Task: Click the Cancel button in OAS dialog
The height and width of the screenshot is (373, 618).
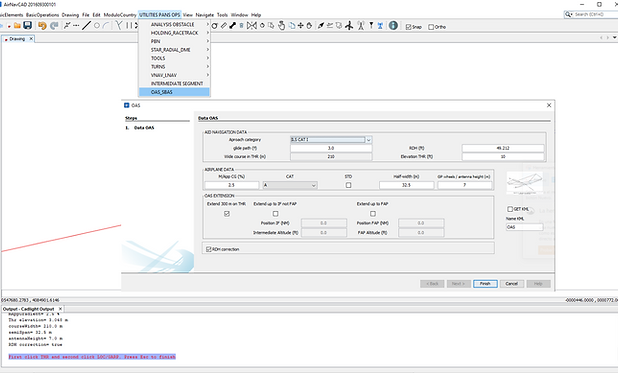Action: (512, 284)
